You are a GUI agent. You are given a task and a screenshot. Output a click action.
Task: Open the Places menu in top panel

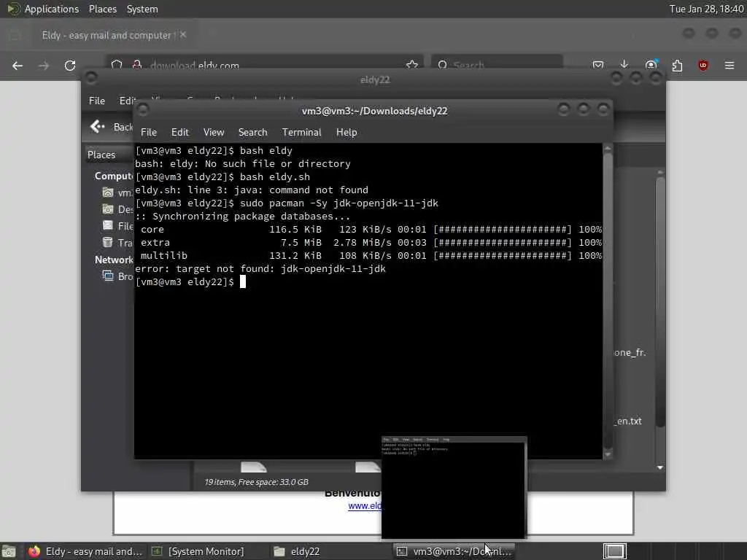tap(102, 9)
